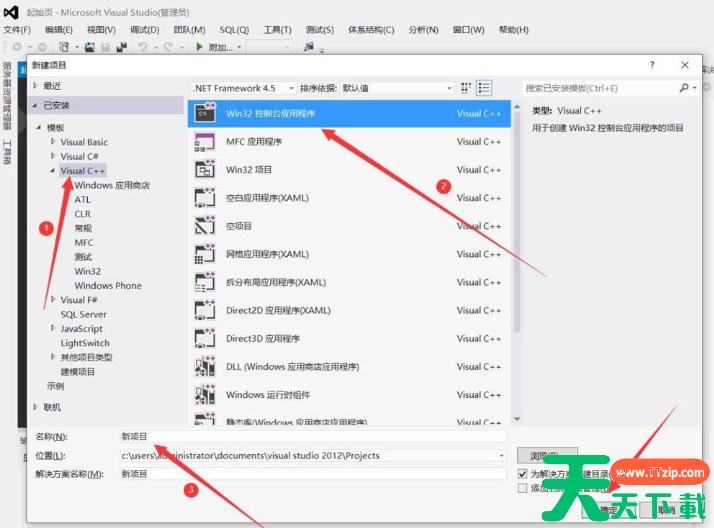This screenshot has width=714, height=528.
Task: Click the new project toolbar icon
Action: [64, 47]
